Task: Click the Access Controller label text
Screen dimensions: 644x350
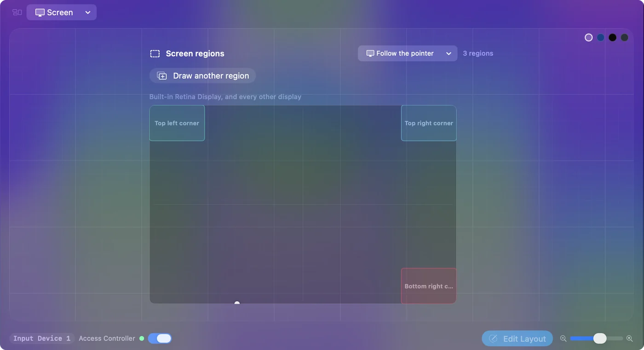Action: pyautogui.click(x=107, y=338)
